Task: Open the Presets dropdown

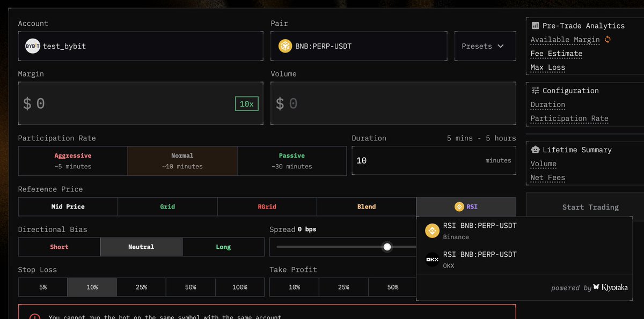Action: click(x=485, y=46)
